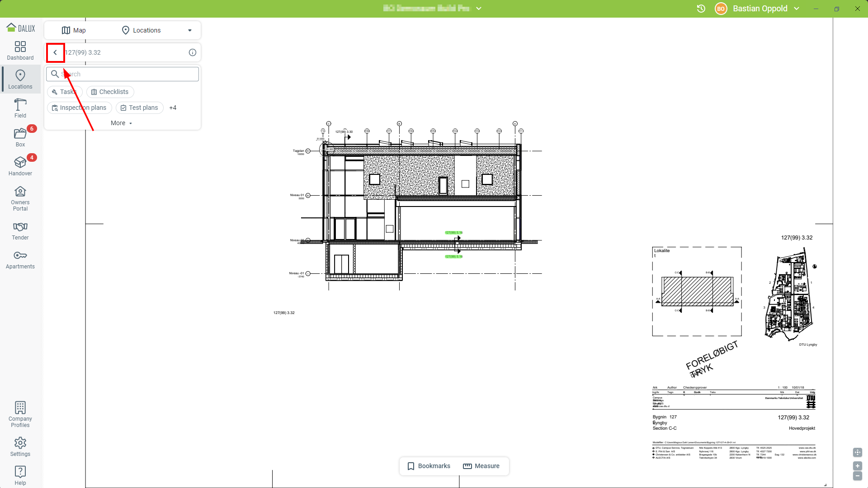Click the Measure button
868x488 pixels.
click(x=481, y=466)
